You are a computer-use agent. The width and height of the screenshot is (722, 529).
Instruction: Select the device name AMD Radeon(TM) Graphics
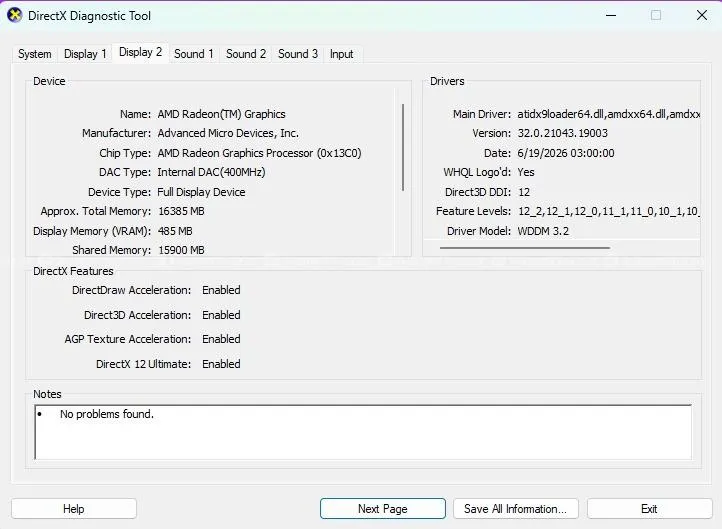point(221,114)
